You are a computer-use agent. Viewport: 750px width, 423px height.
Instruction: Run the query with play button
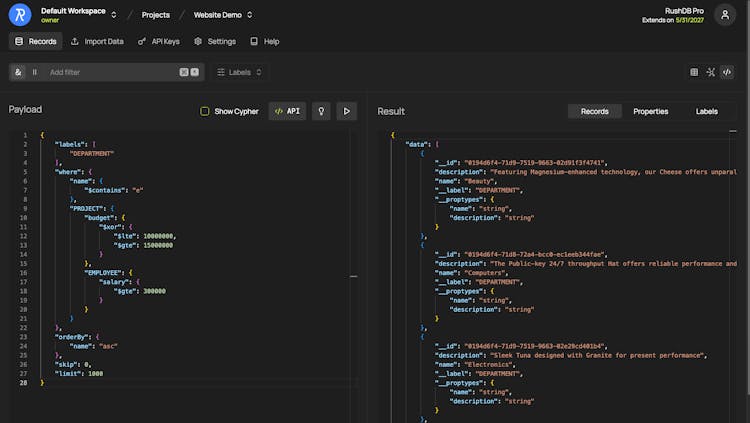(347, 111)
